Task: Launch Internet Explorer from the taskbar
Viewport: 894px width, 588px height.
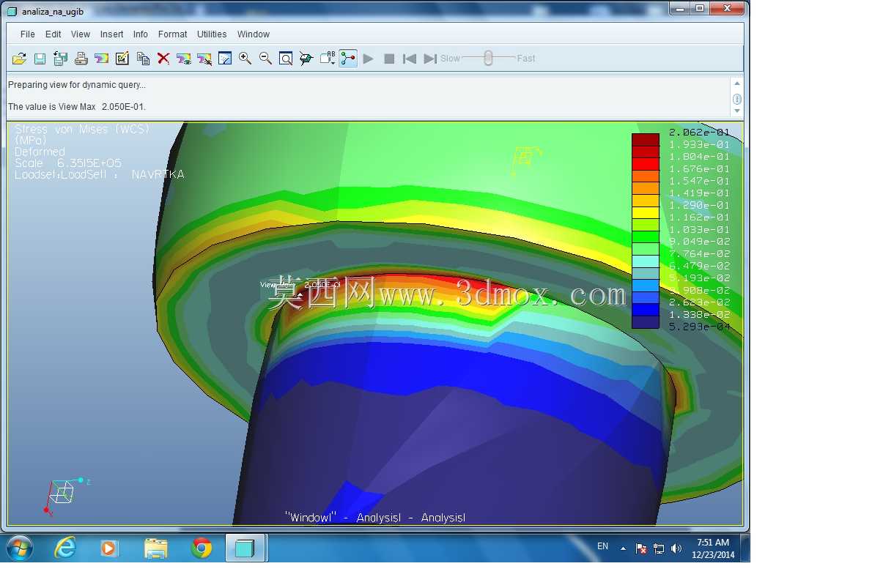Action: 65,548
